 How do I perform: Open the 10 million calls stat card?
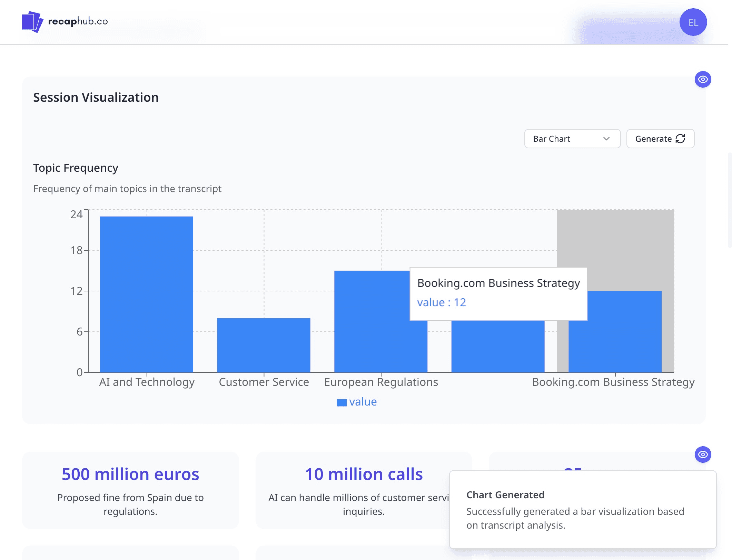364,490
